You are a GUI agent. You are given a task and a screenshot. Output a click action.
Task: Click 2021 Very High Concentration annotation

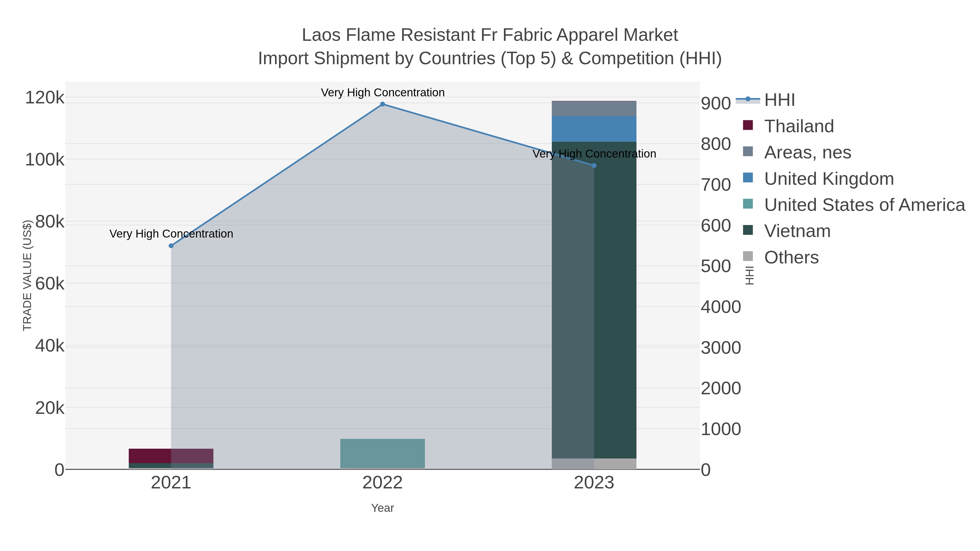coord(171,233)
